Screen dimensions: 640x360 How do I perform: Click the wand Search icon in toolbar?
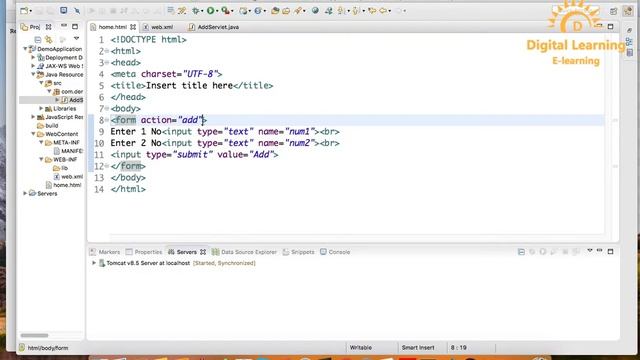(x=298, y=11)
